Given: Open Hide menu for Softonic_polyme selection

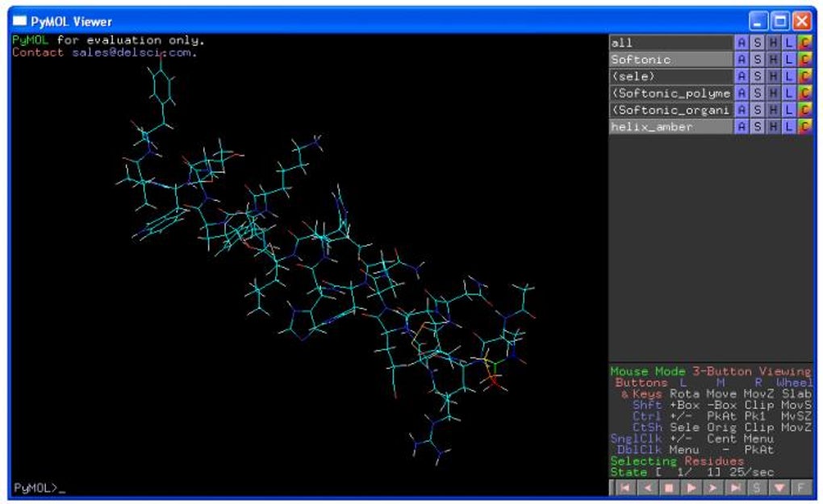Looking at the screenshot, I should (773, 93).
